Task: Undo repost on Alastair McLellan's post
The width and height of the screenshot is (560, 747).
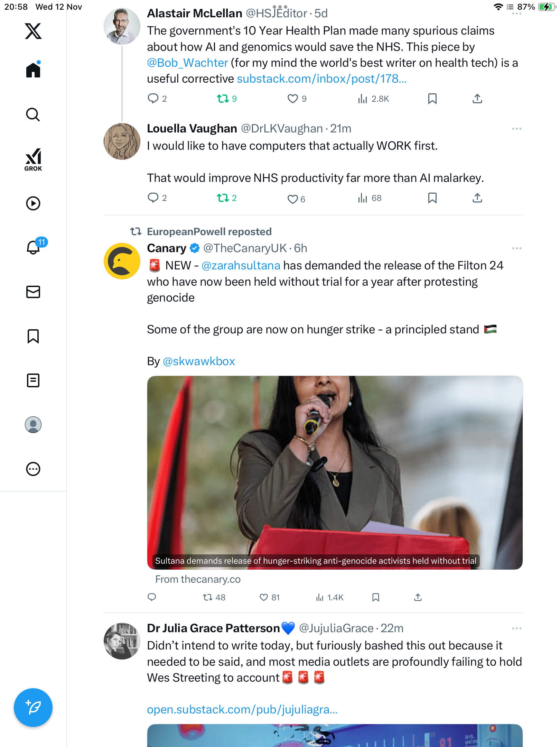Action: (x=223, y=99)
